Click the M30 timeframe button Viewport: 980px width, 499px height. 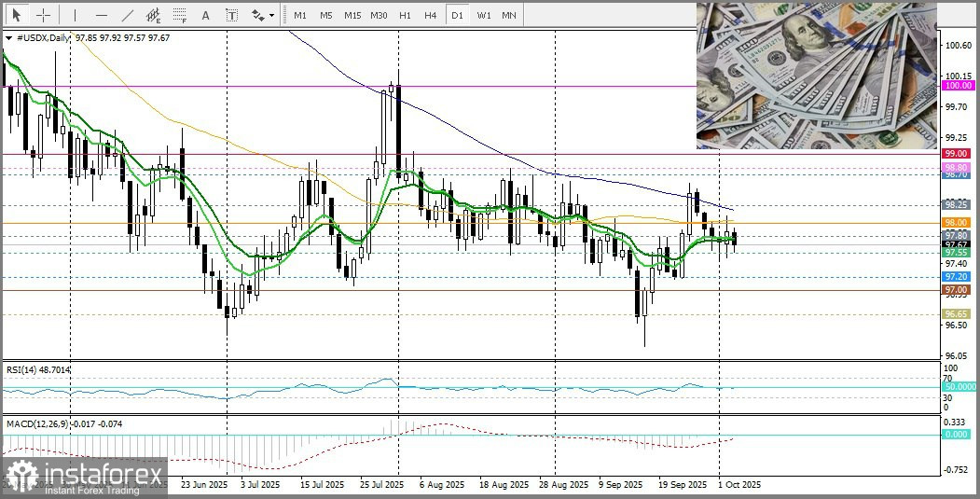click(379, 15)
